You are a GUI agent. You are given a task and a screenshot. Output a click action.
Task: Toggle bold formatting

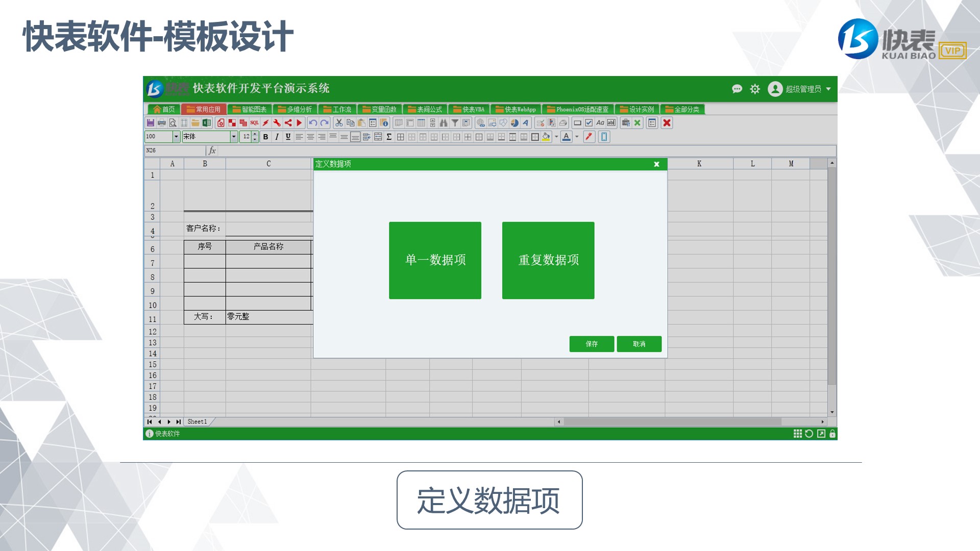coord(265,137)
